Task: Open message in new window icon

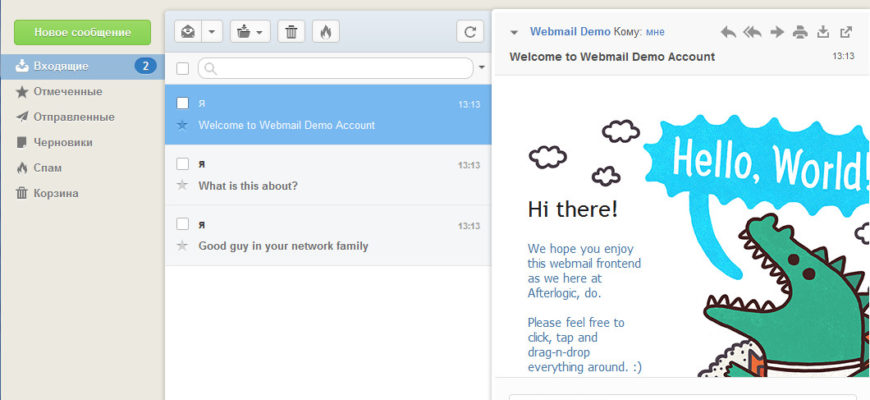Action: (846, 32)
